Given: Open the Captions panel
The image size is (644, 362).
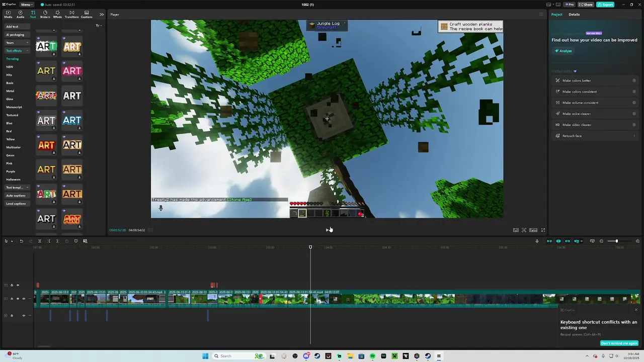Looking at the screenshot, I should coord(87,14).
